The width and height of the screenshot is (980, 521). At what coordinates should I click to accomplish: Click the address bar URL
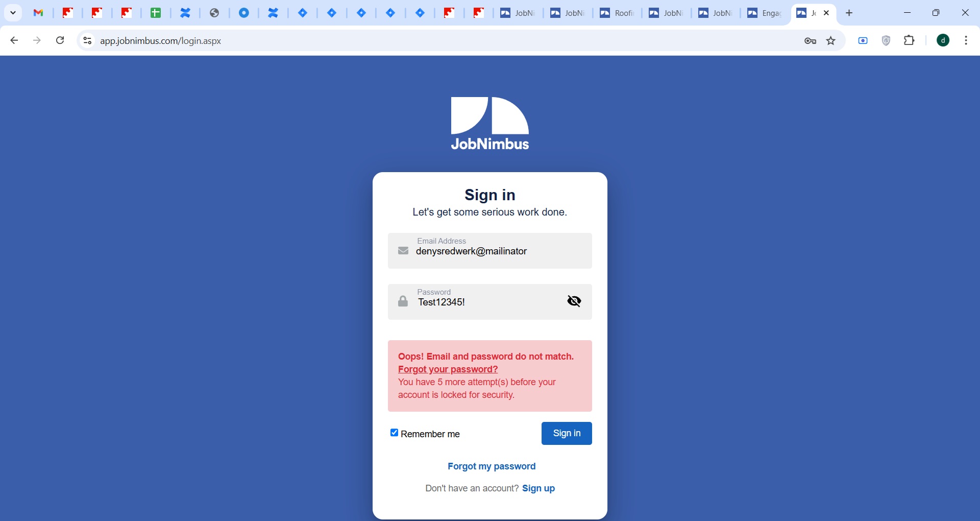click(x=160, y=41)
